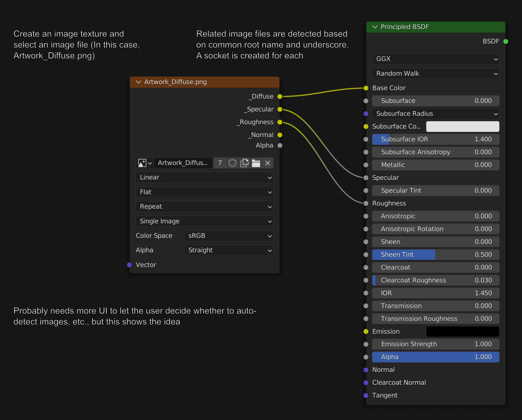Open the GGX distribution dropdown

tap(436, 59)
